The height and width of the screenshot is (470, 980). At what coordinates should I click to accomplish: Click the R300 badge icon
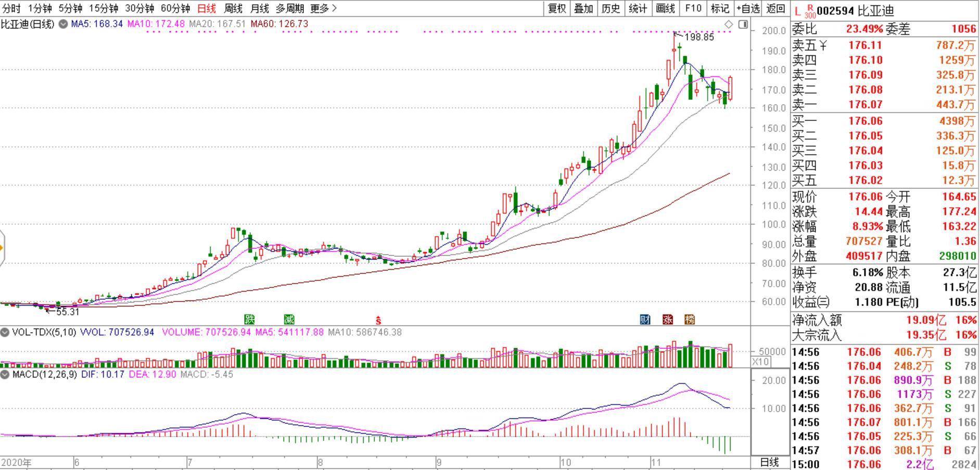810,11
